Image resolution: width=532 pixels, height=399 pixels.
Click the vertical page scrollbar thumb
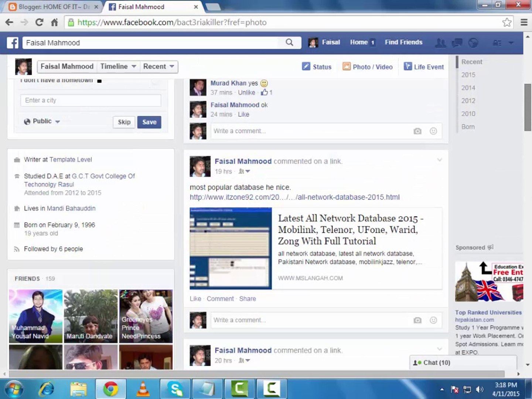click(528, 107)
